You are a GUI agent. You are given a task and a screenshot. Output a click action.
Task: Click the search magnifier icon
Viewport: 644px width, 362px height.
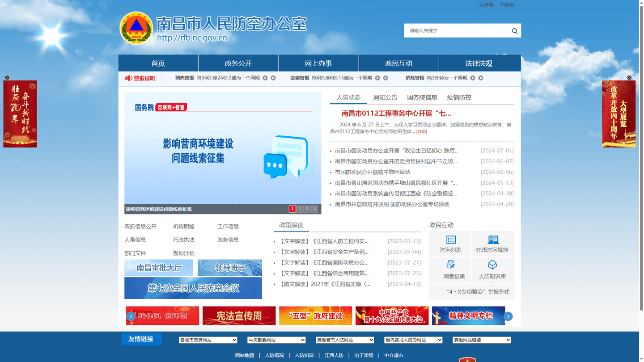click(514, 31)
